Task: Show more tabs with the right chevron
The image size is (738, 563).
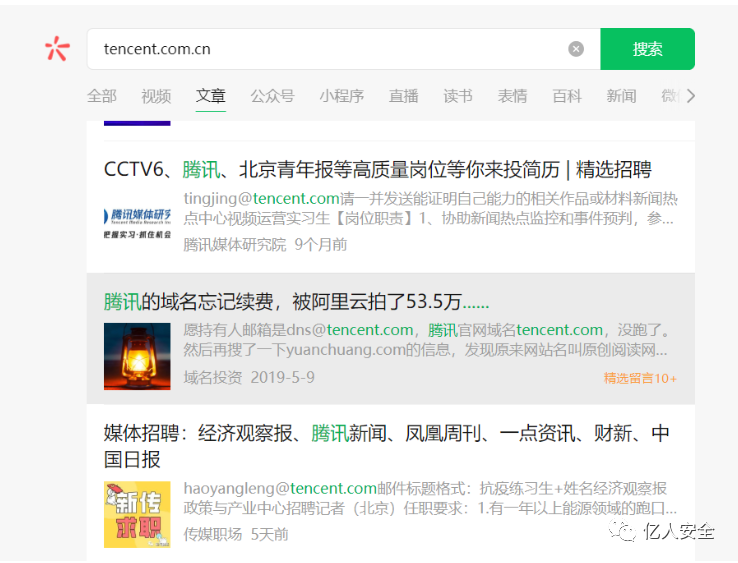Action: [x=690, y=96]
